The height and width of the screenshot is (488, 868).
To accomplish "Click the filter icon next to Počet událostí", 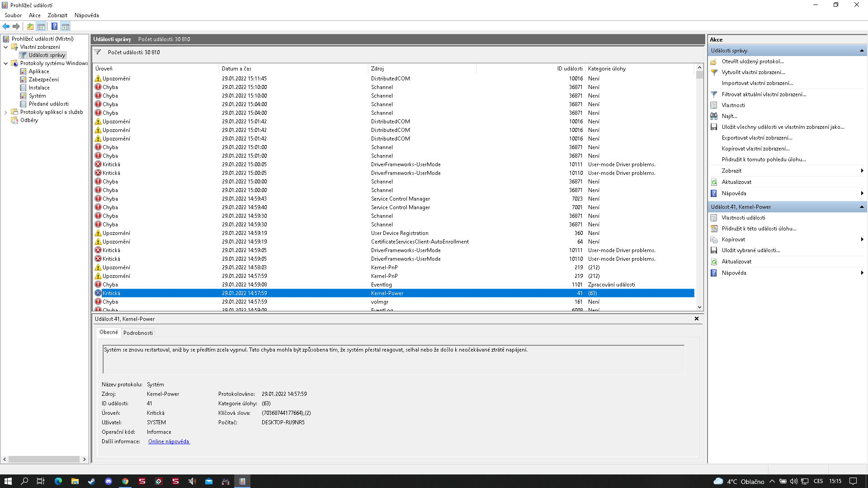I will tap(98, 52).
